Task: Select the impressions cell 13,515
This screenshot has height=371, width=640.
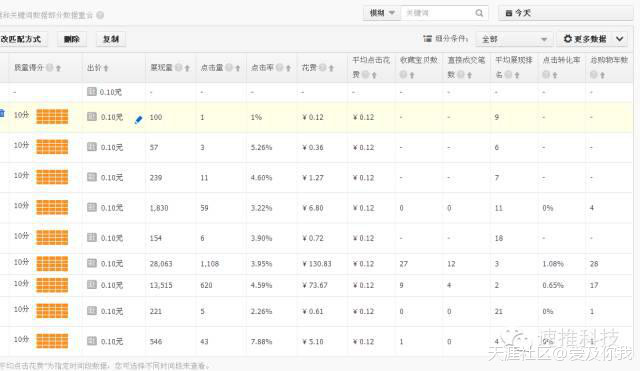Action: [161, 285]
